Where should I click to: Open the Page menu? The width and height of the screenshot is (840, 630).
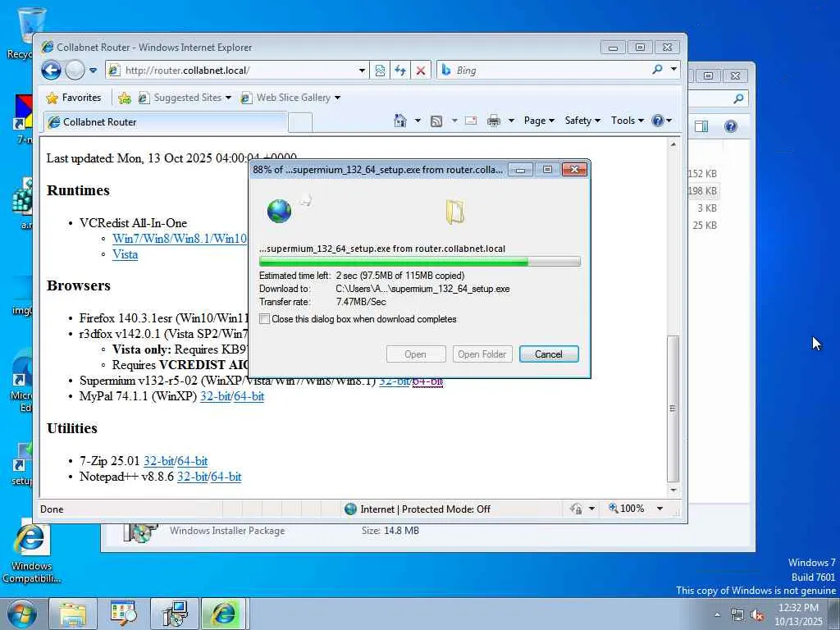[539, 121]
